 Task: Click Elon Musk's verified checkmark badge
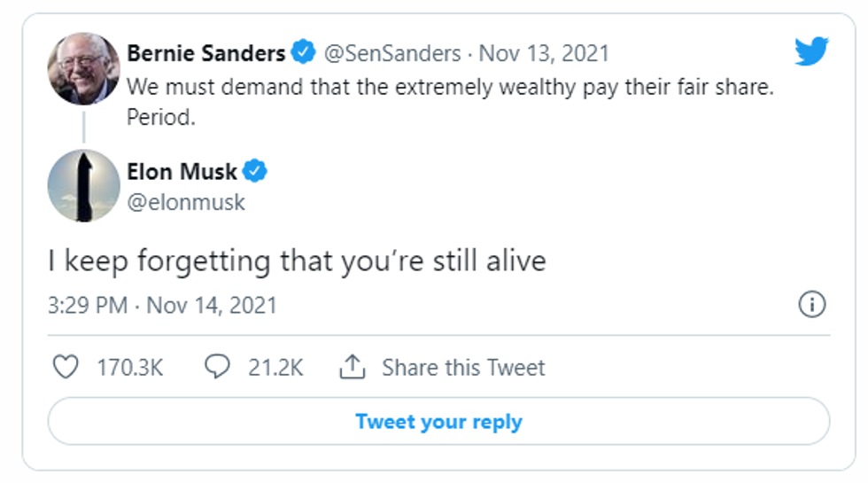(255, 171)
